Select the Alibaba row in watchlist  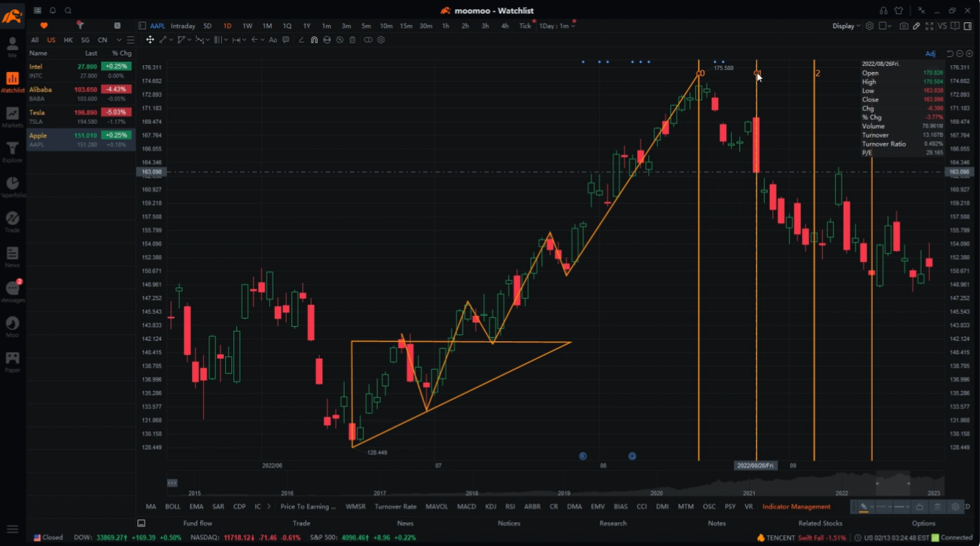click(80, 94)
